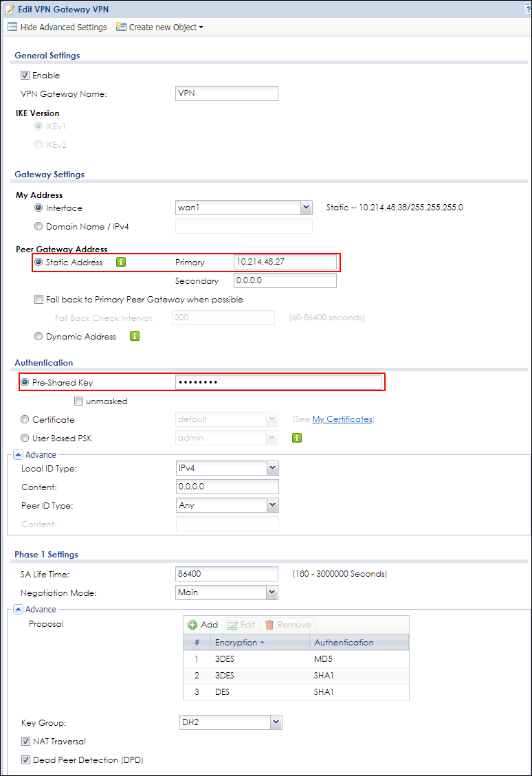Screen dimensions: 532x776
Task: Click the info icon next to Dynamic Address
Action: tap(135, 336)
